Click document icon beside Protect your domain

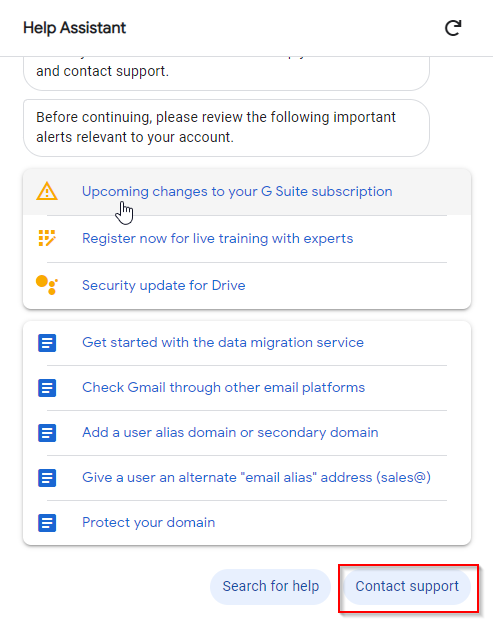coord(47,523)
